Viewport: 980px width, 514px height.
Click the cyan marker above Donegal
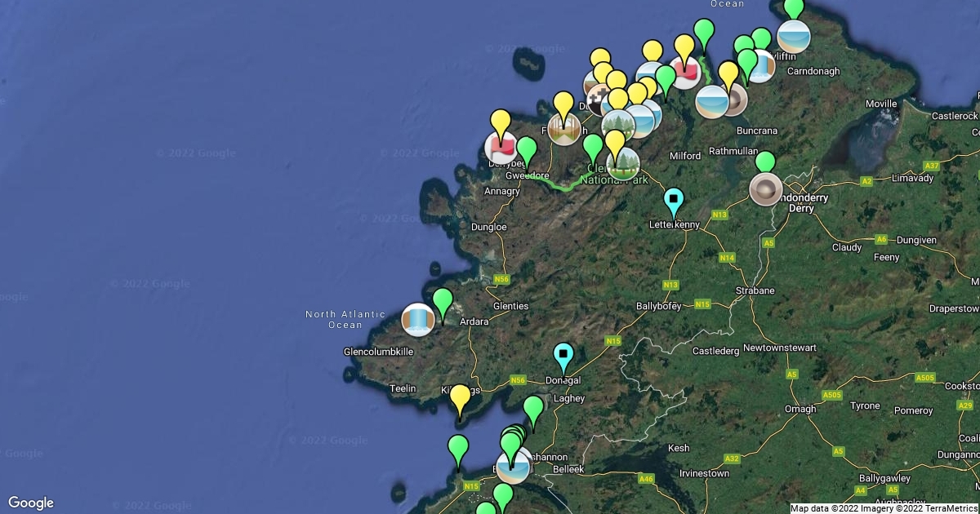563,356
